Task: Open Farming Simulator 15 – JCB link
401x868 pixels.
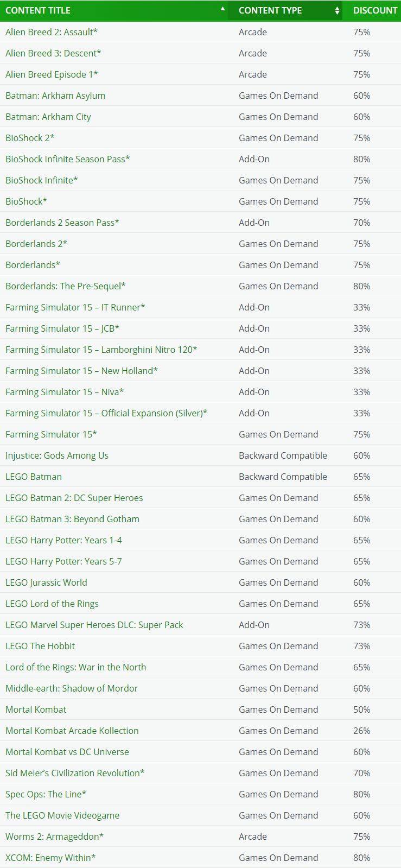Action: [x=62, y=328]
